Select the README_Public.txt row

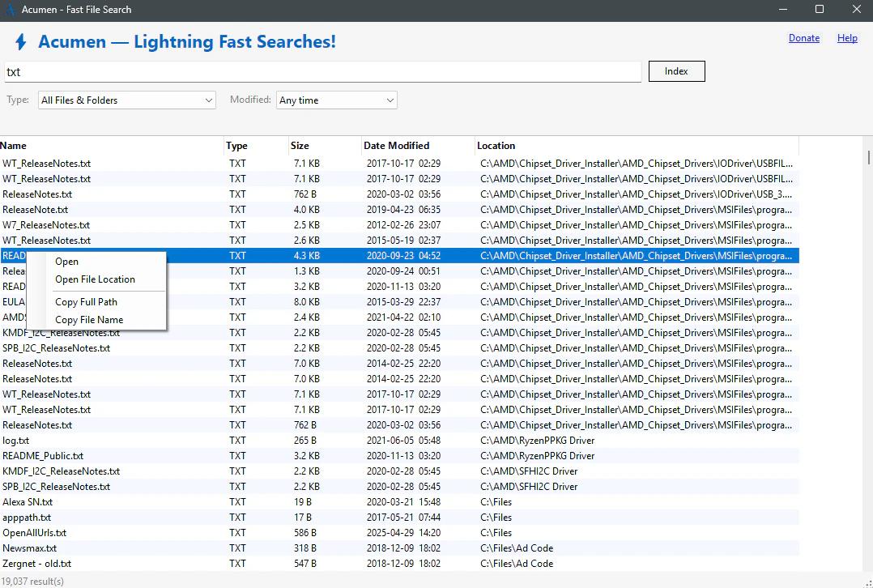[400, 456]
